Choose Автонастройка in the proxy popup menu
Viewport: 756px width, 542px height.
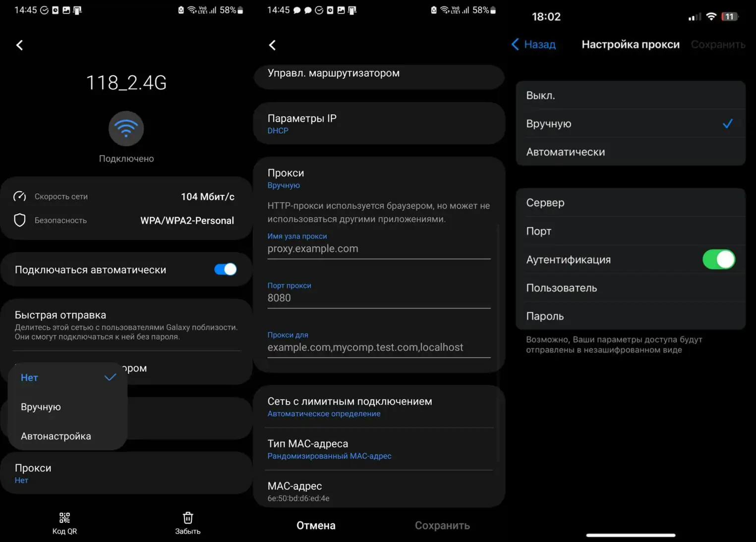68,436
